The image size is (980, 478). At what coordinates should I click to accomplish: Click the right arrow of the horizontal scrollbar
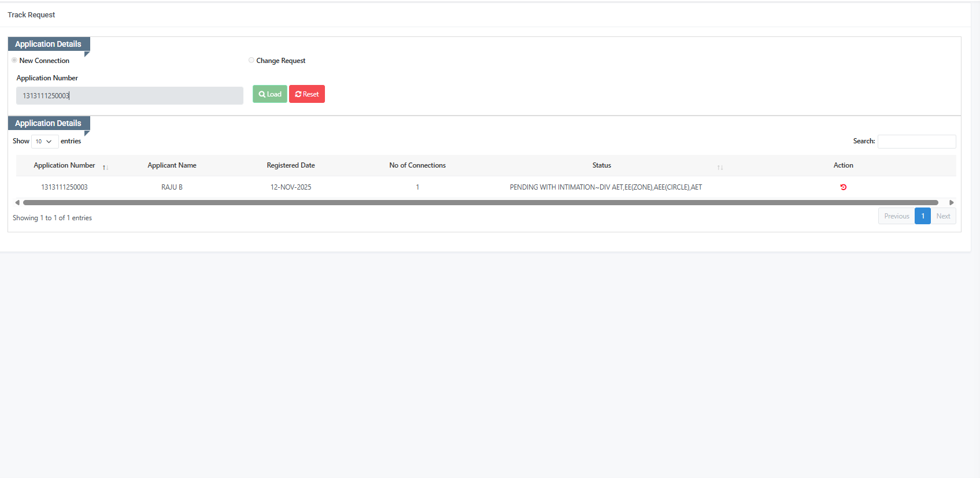[952, 202]
